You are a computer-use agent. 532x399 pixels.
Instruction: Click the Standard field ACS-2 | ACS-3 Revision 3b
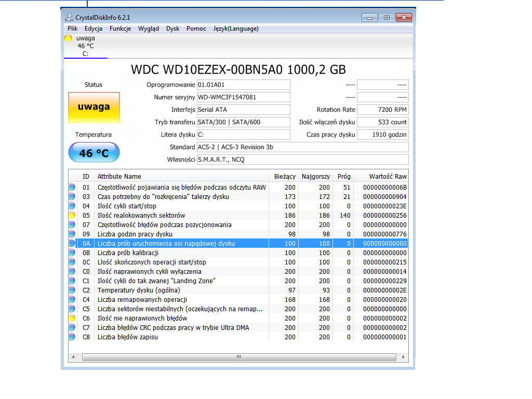(303, 147)
